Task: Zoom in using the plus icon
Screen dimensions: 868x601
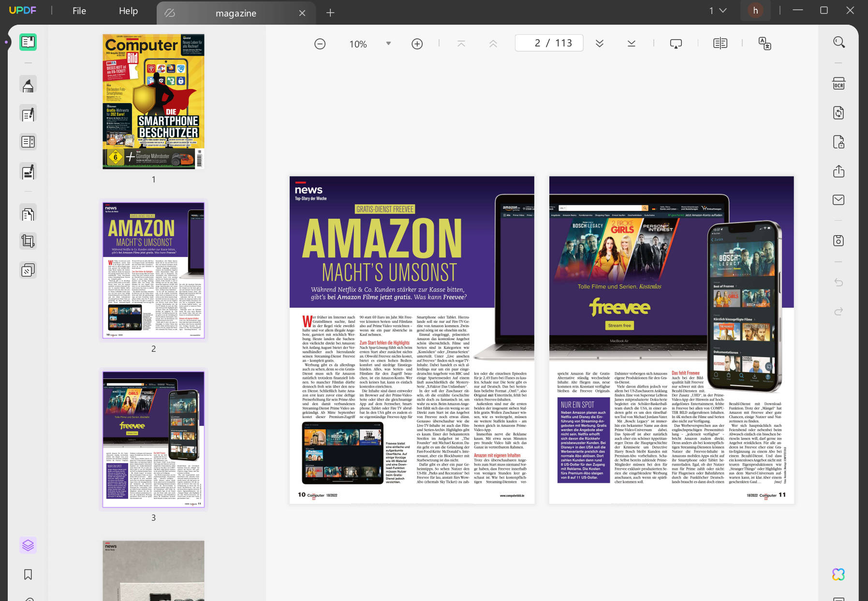Action: 417,44
